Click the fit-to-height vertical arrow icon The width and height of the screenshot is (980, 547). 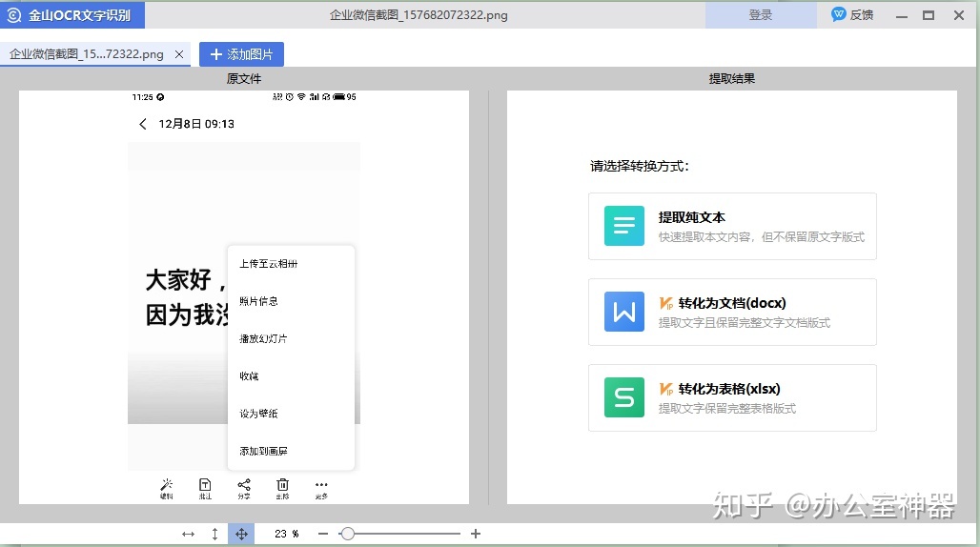pos(214,534)
